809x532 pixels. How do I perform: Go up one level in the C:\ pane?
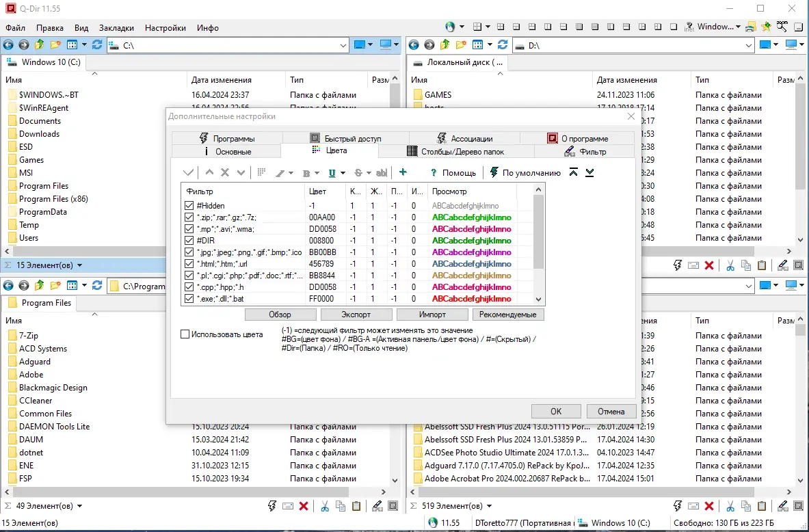(x=39, y=45)
